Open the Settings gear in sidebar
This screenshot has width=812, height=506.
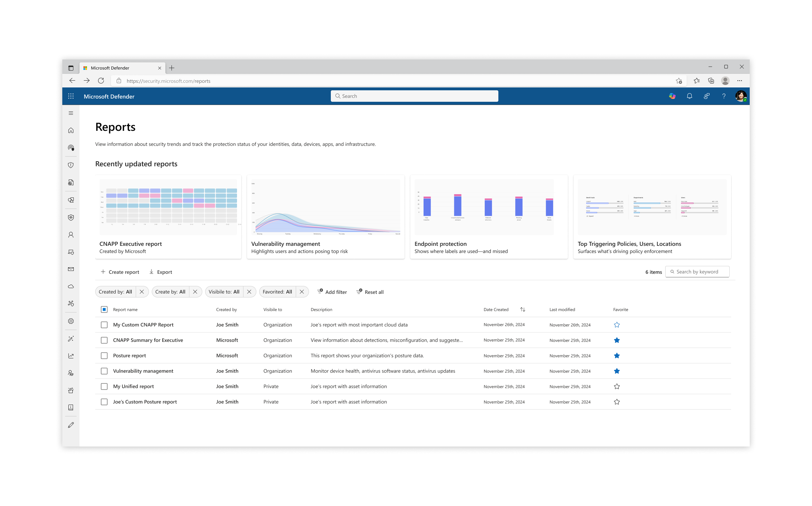tap(71, 321)
